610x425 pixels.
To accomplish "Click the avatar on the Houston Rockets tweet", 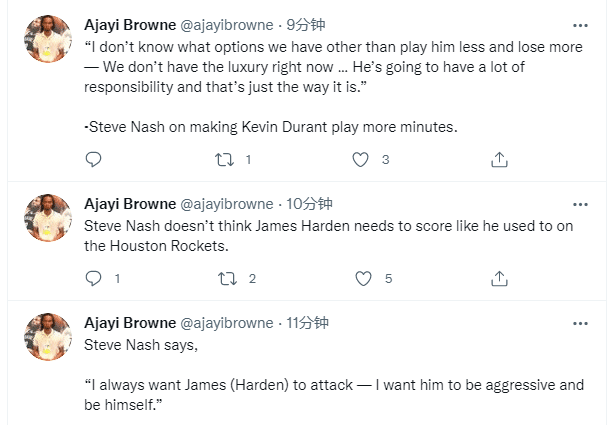I will pos(48,218).
